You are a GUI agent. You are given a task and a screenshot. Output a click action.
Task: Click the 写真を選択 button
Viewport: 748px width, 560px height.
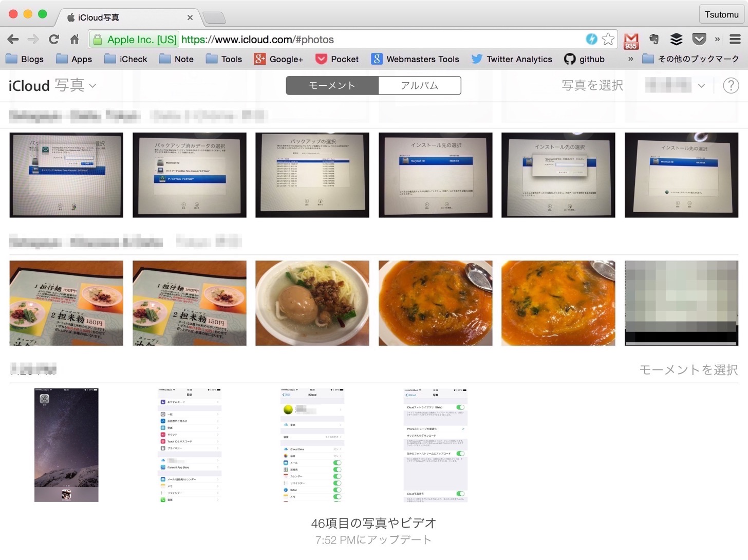click(x=592, y=85)
